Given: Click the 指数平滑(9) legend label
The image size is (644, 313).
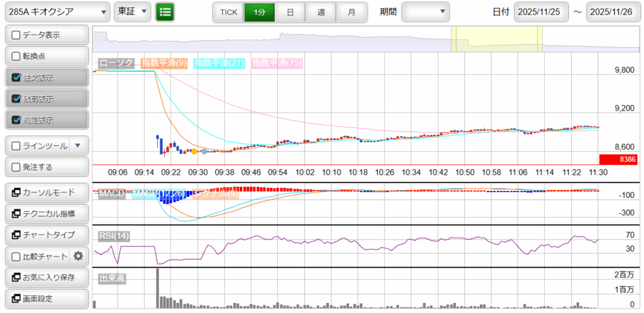Looking at the screenshot, I should [164, 63].
